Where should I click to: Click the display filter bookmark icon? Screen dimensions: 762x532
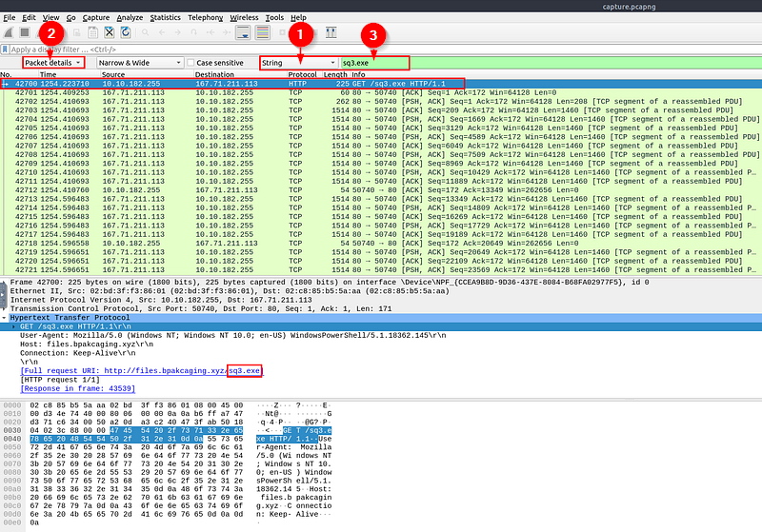click(x=5, y=49)
